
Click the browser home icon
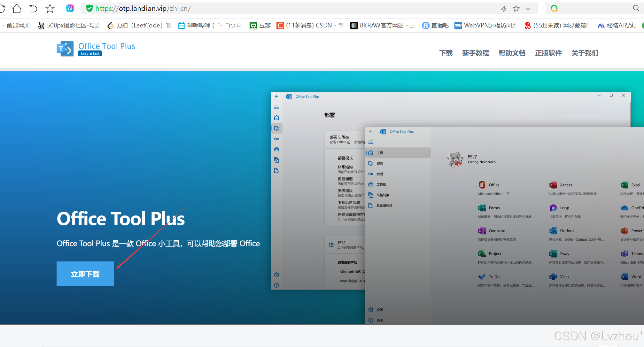[17, 9]
